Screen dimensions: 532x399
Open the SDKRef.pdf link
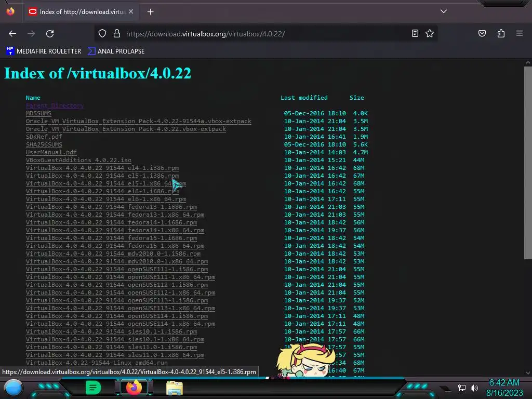[44, 137]
